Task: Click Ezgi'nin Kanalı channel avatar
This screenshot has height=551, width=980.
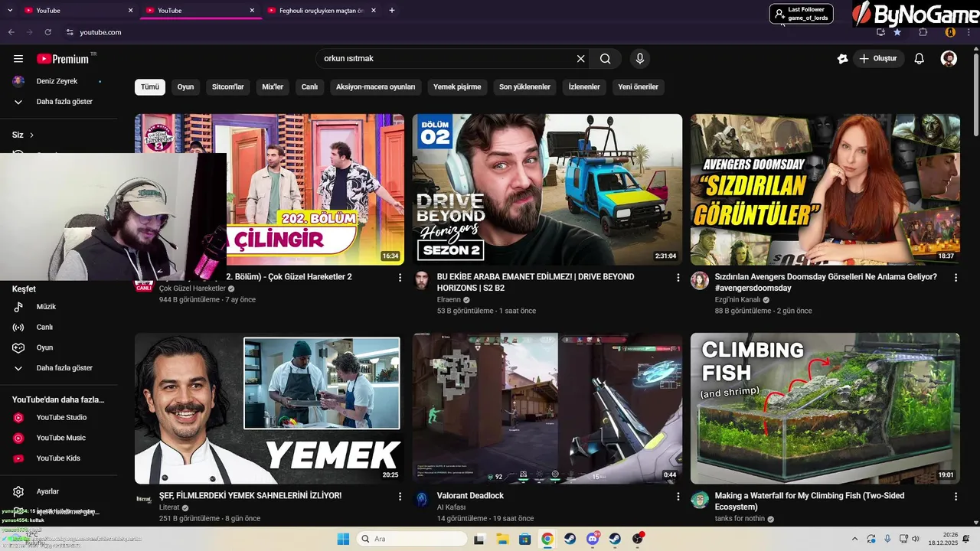Action: click(x=700, y=281)
